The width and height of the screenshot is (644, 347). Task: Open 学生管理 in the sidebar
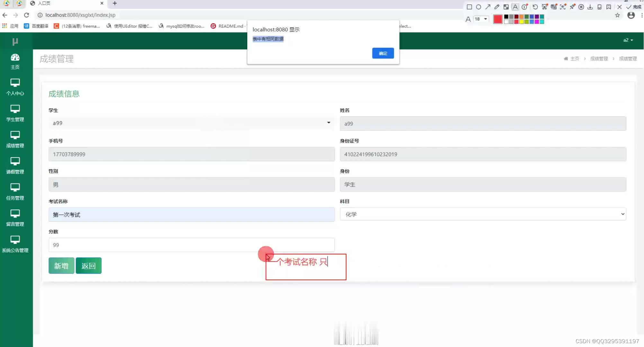point(15,113)
